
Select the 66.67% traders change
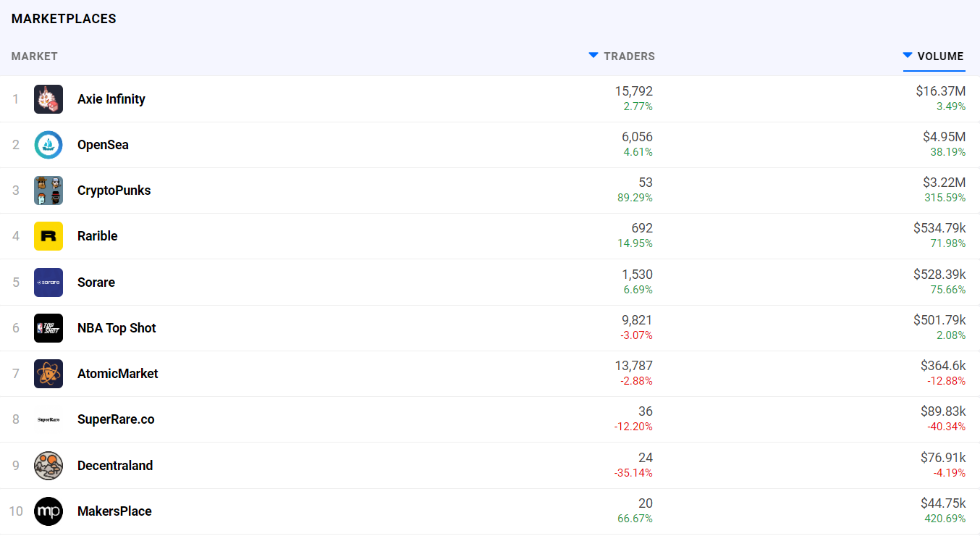[635, 519]
